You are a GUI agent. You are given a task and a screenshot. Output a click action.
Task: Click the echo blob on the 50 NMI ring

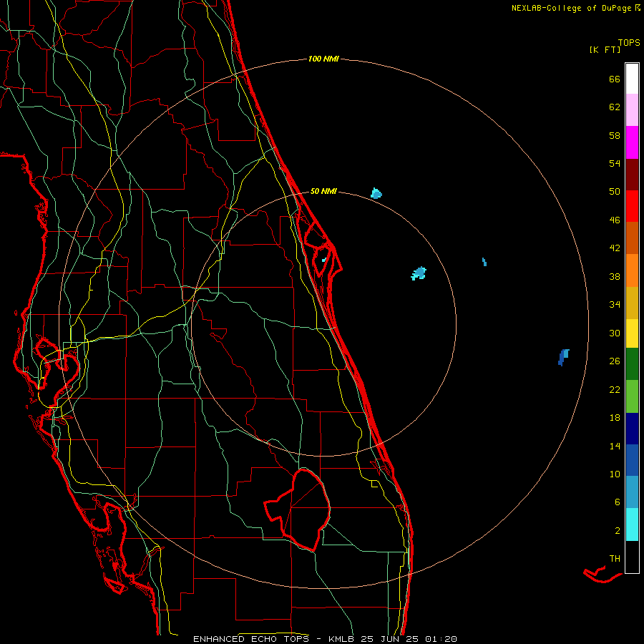pyautogui.click(x=376, y=193)
